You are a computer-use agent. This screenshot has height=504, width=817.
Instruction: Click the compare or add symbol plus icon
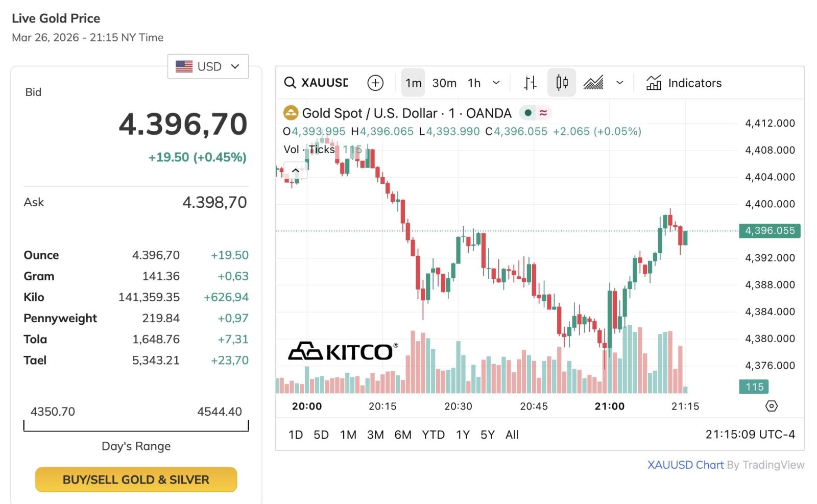click(375, 83)
